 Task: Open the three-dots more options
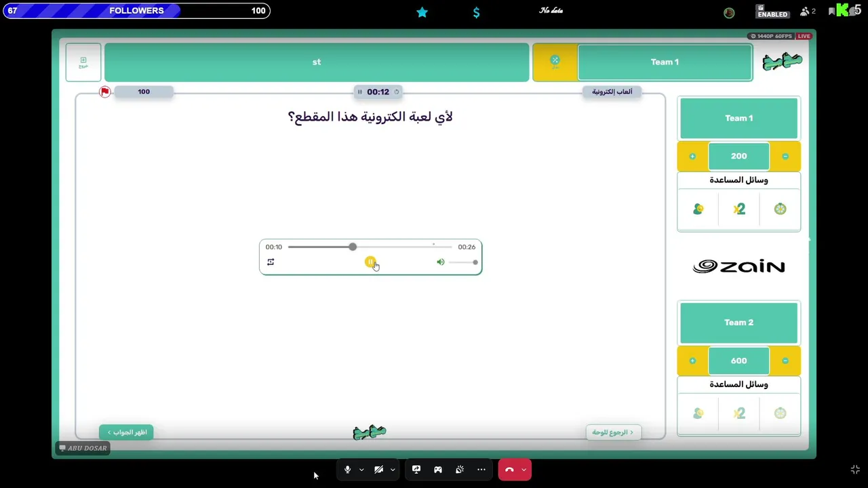coord(481,470)
